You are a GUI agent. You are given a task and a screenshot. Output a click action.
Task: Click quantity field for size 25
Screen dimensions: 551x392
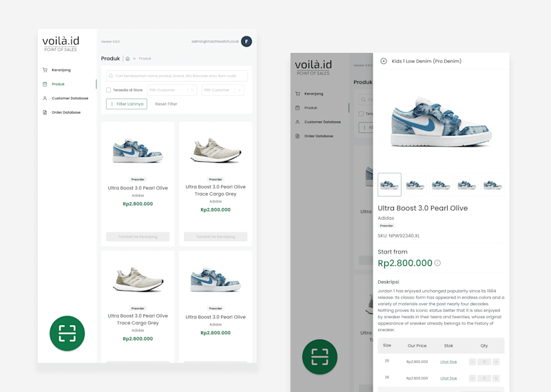[x=484, y=362]
